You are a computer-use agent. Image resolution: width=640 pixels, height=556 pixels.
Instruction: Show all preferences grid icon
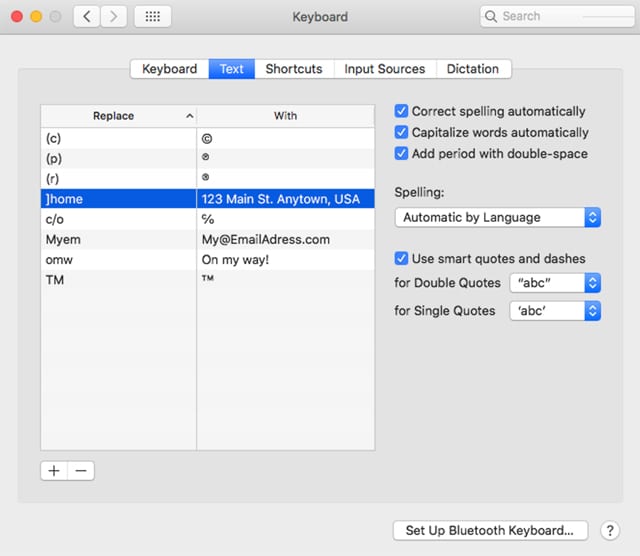coord(152,16)
